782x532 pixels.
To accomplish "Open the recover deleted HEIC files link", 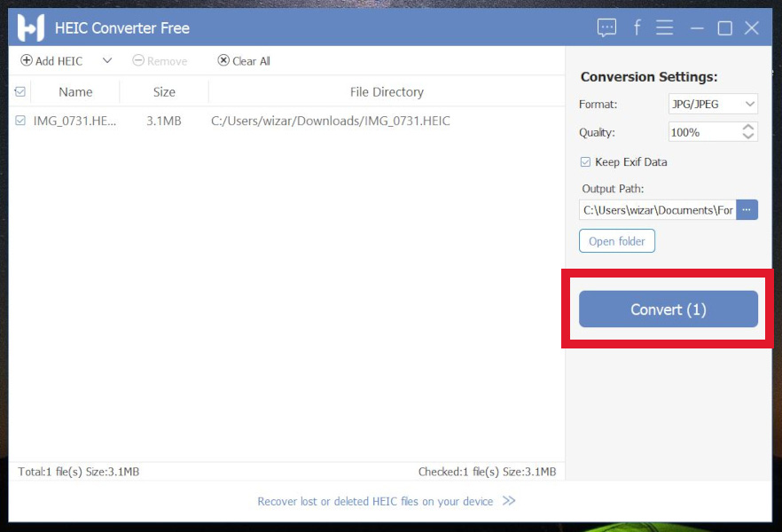I will coord(375,501).
